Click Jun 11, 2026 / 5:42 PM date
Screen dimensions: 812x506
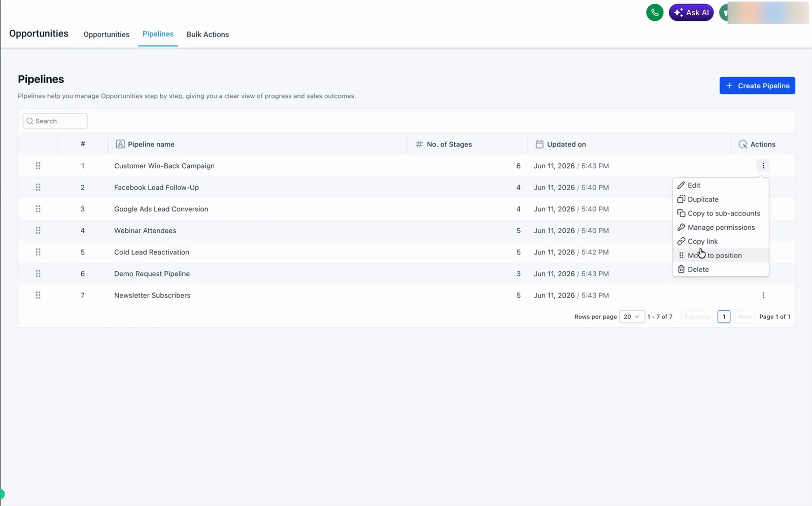pos(571,252)
